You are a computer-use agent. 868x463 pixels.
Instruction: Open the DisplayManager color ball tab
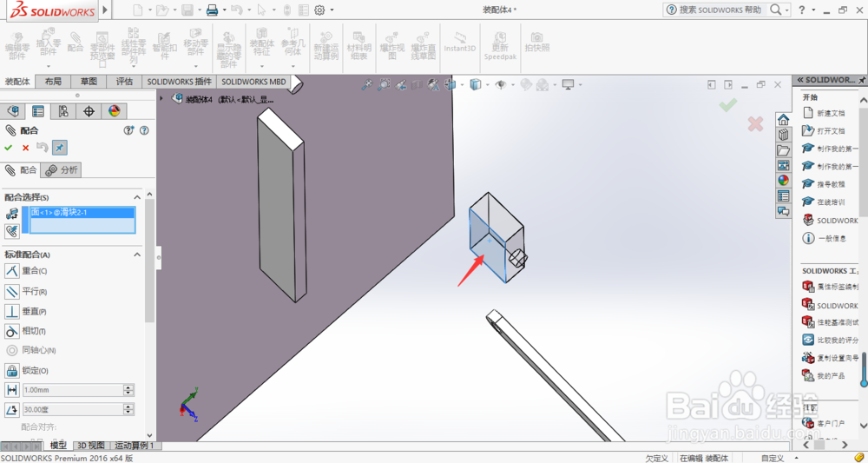tap(114, 111)
